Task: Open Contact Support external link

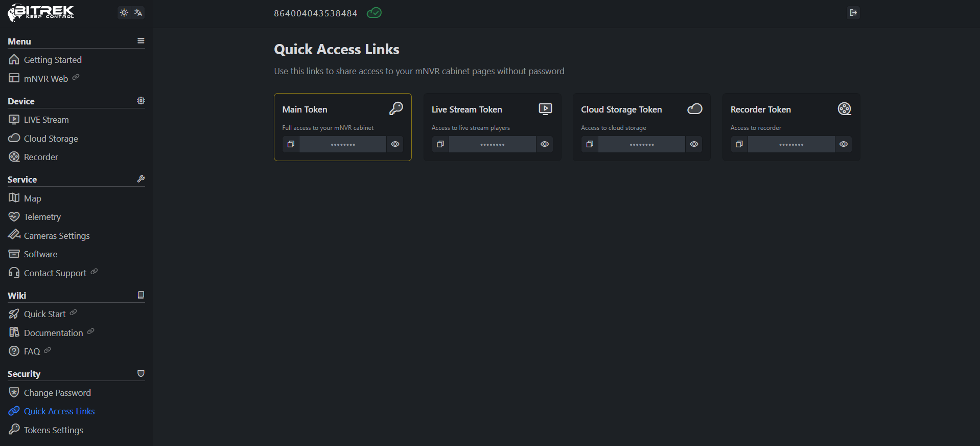Action: (55, 273)
